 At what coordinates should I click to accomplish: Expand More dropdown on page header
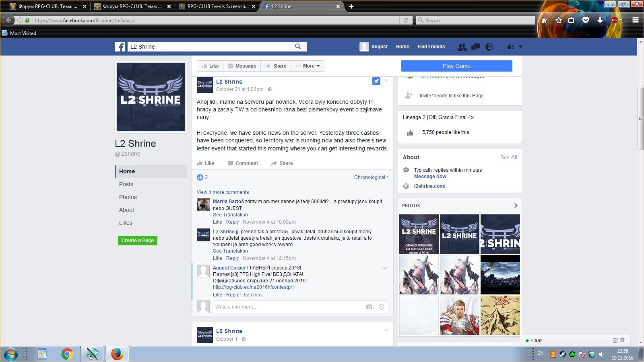point(308,66)
